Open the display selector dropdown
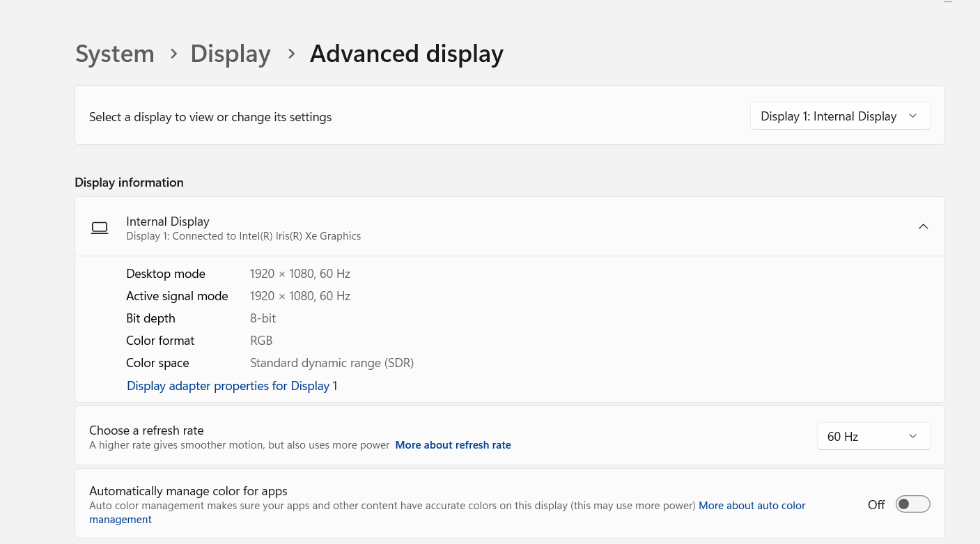Screen dimensions: 980x544 tap(839, 116)
